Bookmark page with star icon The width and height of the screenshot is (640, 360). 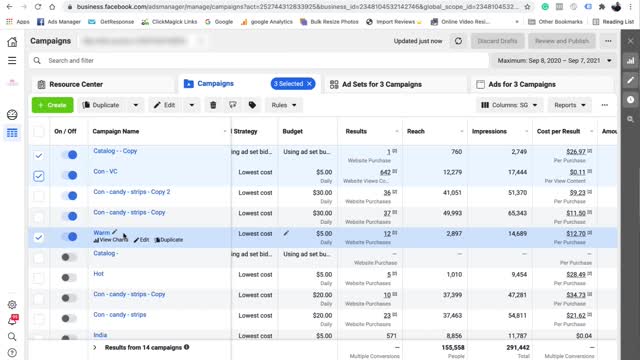click(527, 7)
